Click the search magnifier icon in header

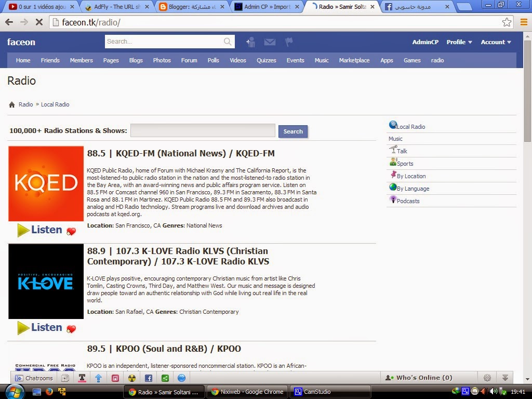pos(228,42)
